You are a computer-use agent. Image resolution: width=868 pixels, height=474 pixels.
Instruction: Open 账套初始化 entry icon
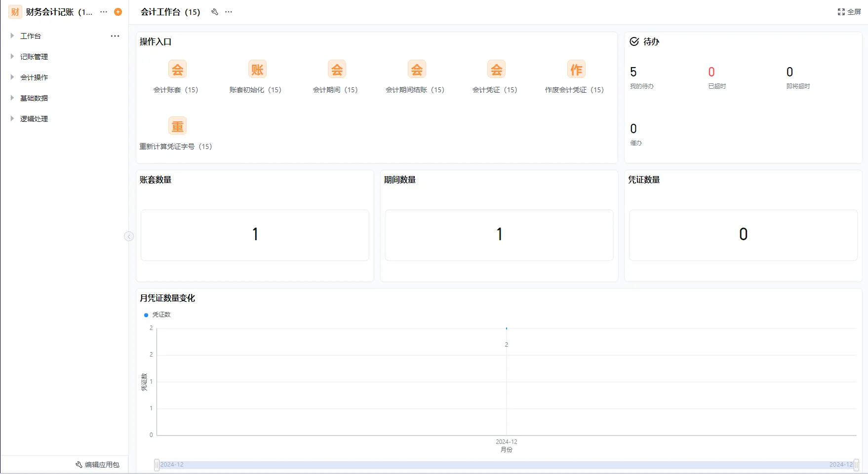(257, 69)
